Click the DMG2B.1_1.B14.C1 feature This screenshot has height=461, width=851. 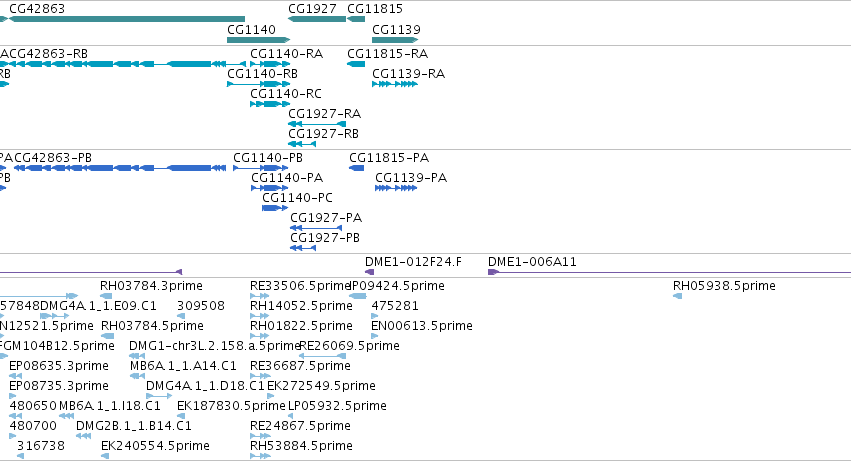tap(83, 436)
